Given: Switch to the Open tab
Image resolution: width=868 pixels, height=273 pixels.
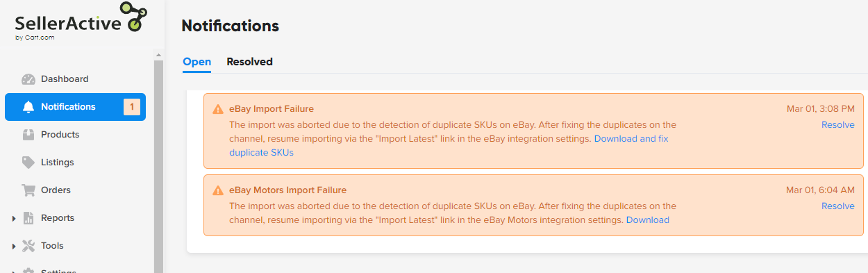Looking at the screenshot, I should tap(197, 62).
